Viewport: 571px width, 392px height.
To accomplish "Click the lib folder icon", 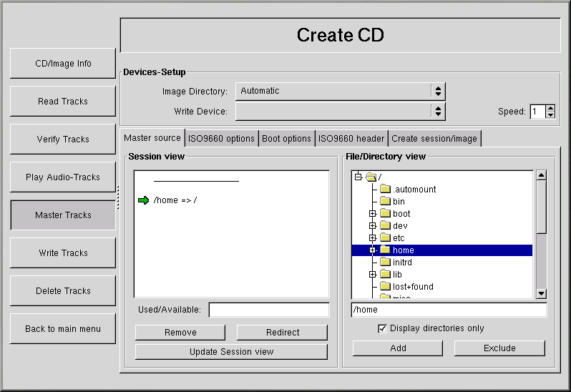I will tap(385, 275).
